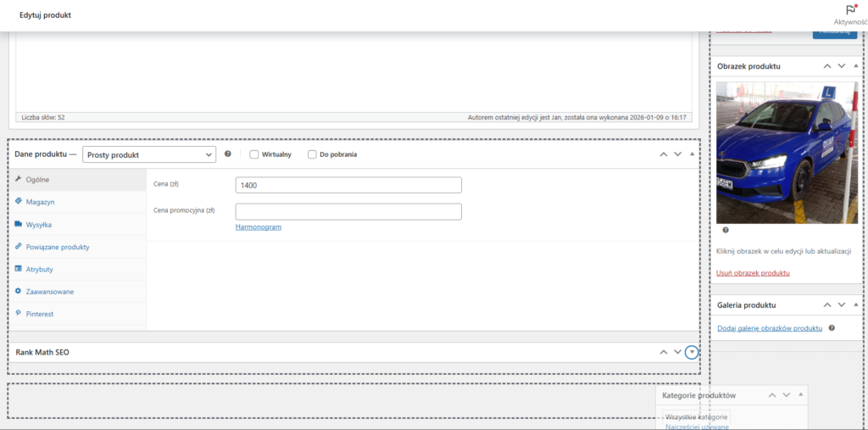Image resolution: width=868 pixels, height=430 pixels.
Task: Click the Harmonogram link
Action: (258, 227)
